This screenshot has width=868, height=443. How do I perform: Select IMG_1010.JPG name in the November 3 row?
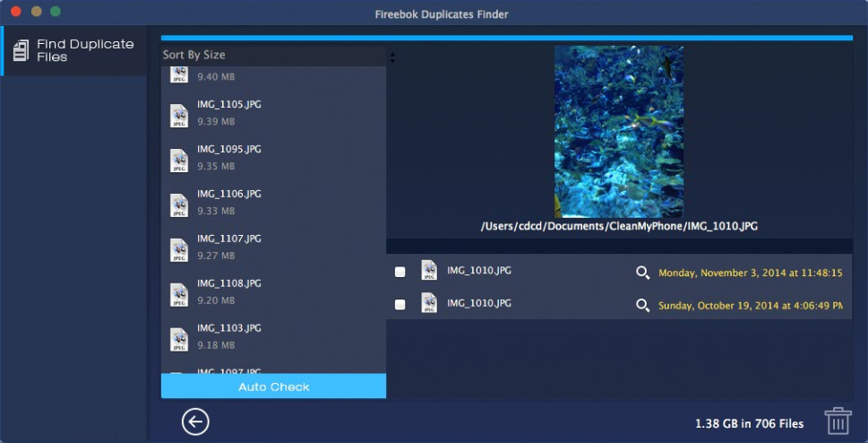pyautogui.click(x=479, y=271)
